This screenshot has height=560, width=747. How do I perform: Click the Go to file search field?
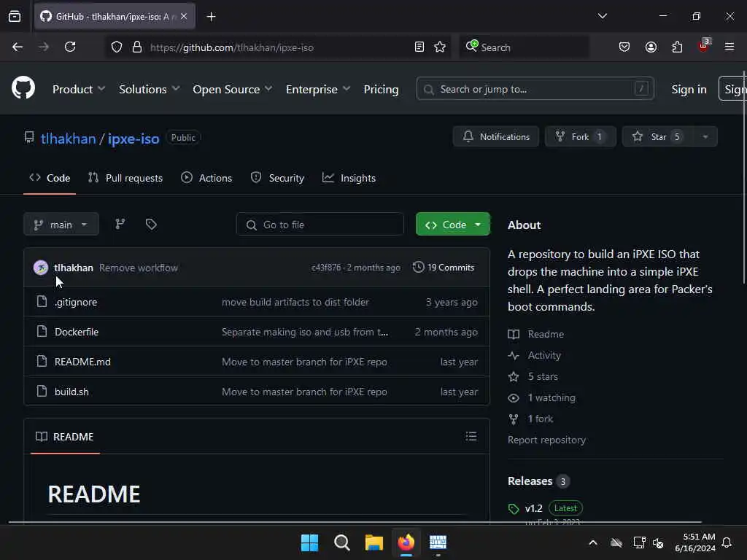point(320,225)
